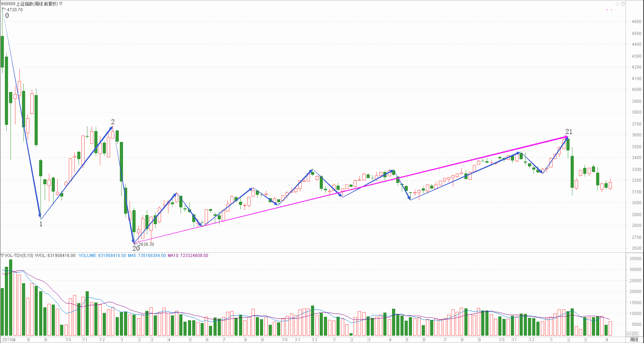Select the wave label 21 at the peak
Viewport: 644px width, 343px height.
569,132
